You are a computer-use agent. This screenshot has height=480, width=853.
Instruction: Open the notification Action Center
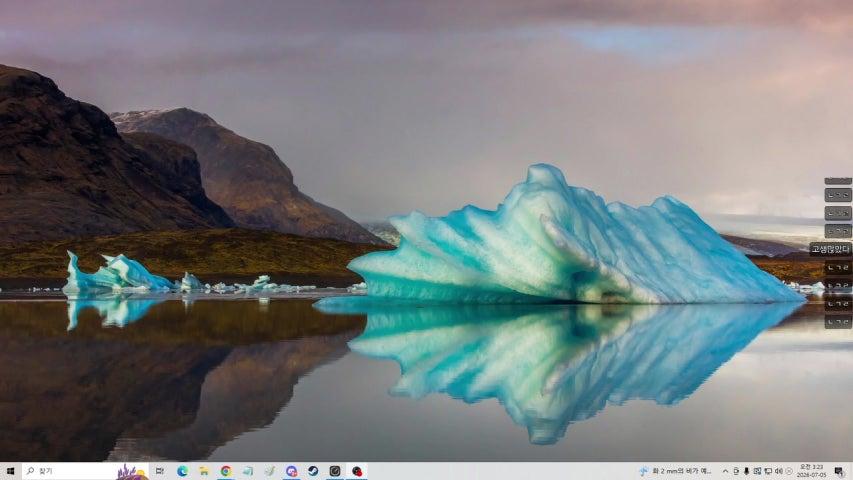[x=840, y=471]
